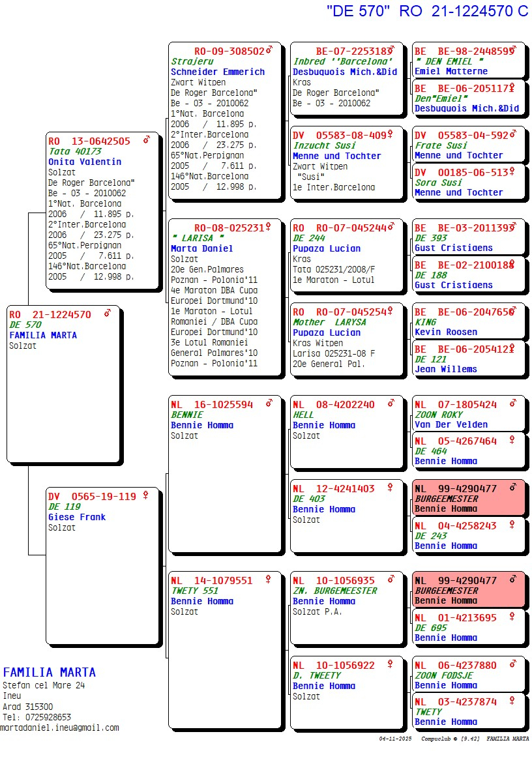This screenshot has width=532, height=764.
Task: Click the Giese Frank owner name
Action: 77,517
